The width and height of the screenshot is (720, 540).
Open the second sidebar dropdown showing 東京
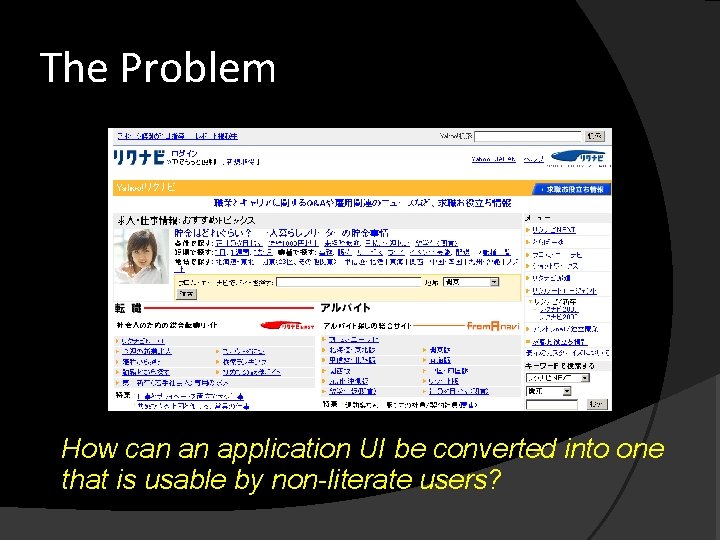click(549, 391)
